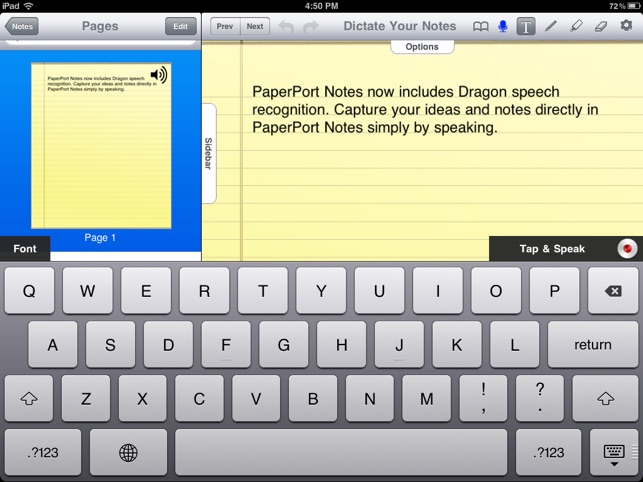Image resolution: width=643 pixels, height=482 pixels.
Task: Tap the U key
Action: coord(379,291)
